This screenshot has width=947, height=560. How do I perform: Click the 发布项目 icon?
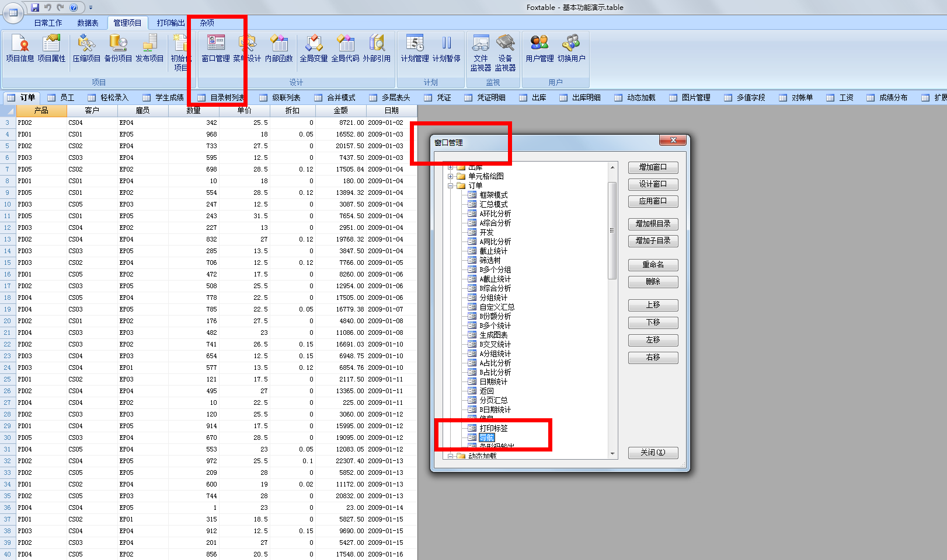(x=149, y=48)
